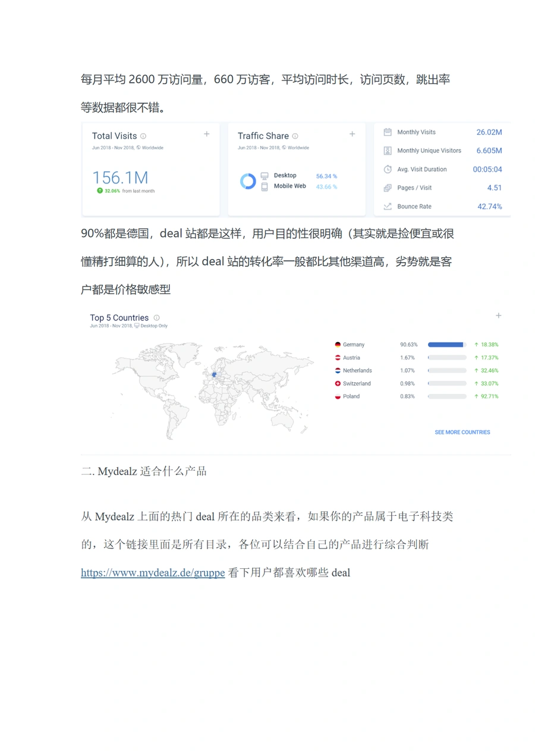This screenshot has height=756, width=535.
Task: Click the Netherlands 1.07% progress bar
Action: coord(447,370)
